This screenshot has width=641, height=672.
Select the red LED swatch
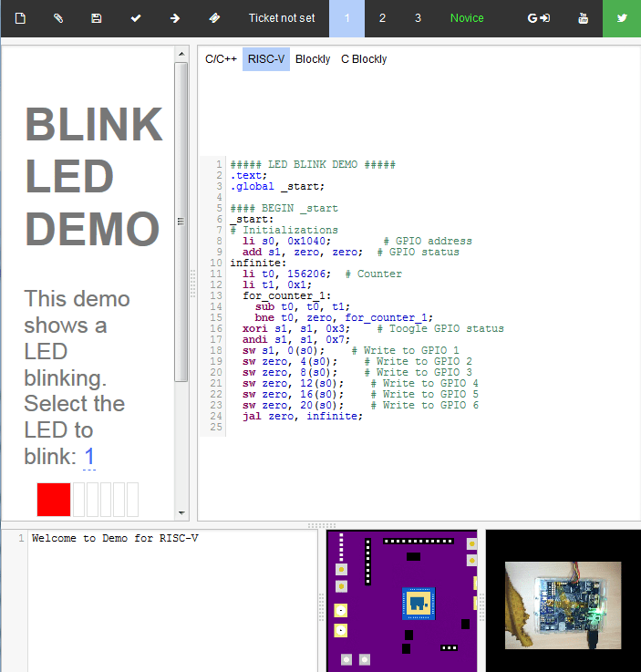pos(54,500)
